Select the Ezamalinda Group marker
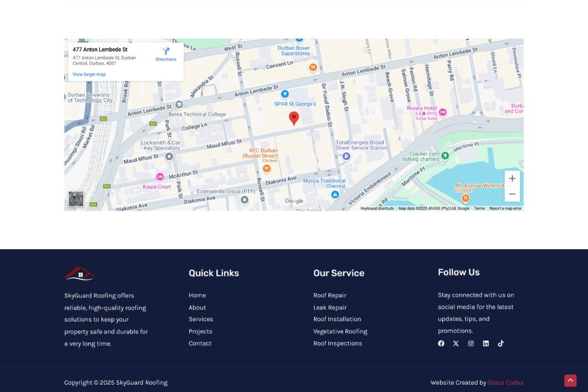The height and width of the screenshot is (392, 588). (x=245, y=200)
